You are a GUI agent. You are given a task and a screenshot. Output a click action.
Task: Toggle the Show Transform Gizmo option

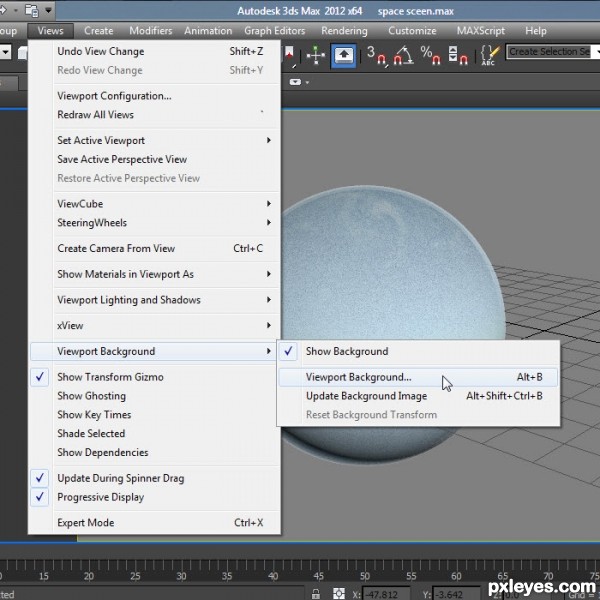click(x=155, y=377)
